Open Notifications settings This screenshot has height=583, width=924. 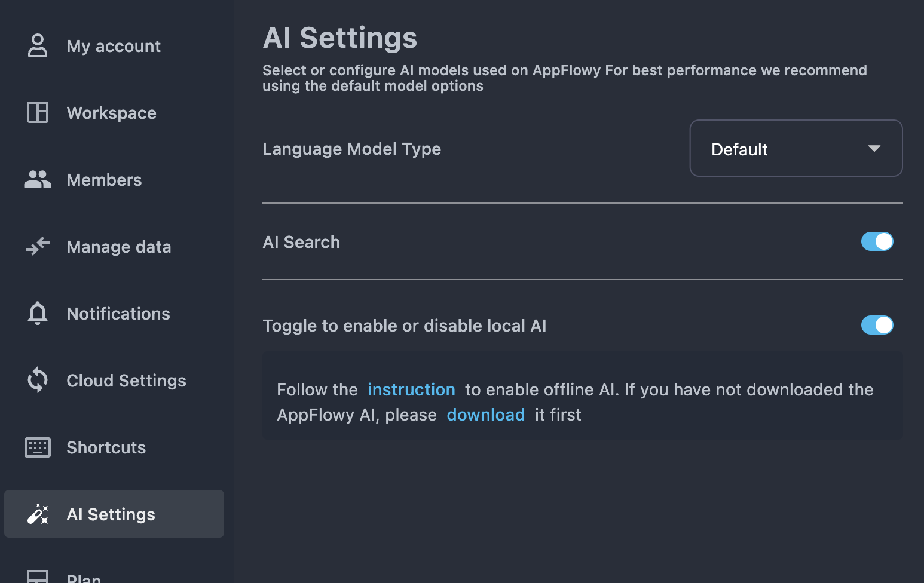pyautogui.click(x=114, y=314)
